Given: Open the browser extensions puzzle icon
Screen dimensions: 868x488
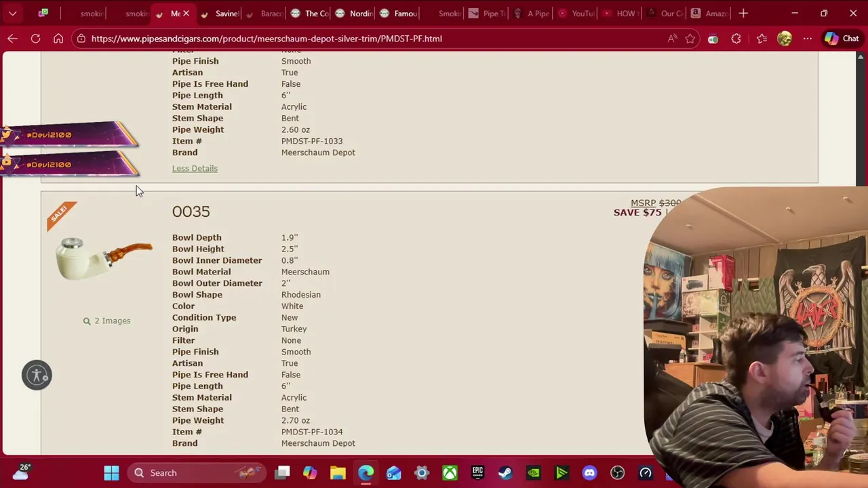Looking at the screenshot, I should pos(736,39).
